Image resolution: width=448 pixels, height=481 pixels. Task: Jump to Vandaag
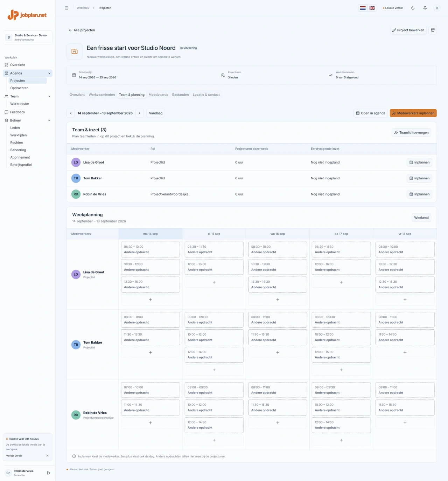pos(156,113)
